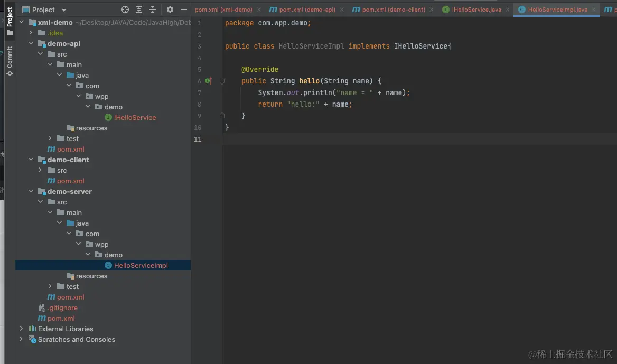The width and height of the screenshot is (617, 364).
Task: Expand the External Libraries node
Action: click(21, 329)
